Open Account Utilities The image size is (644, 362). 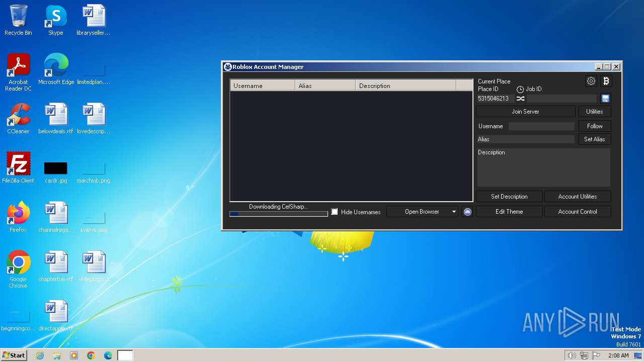[x=578, y=197]
